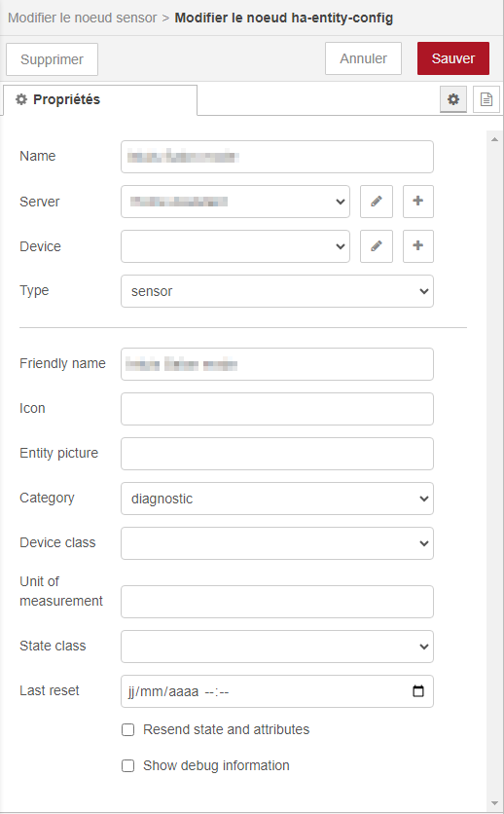Open the Type dropdown set to sensor
The width and height of the screenshot is (504, 814).
point(277,291)
